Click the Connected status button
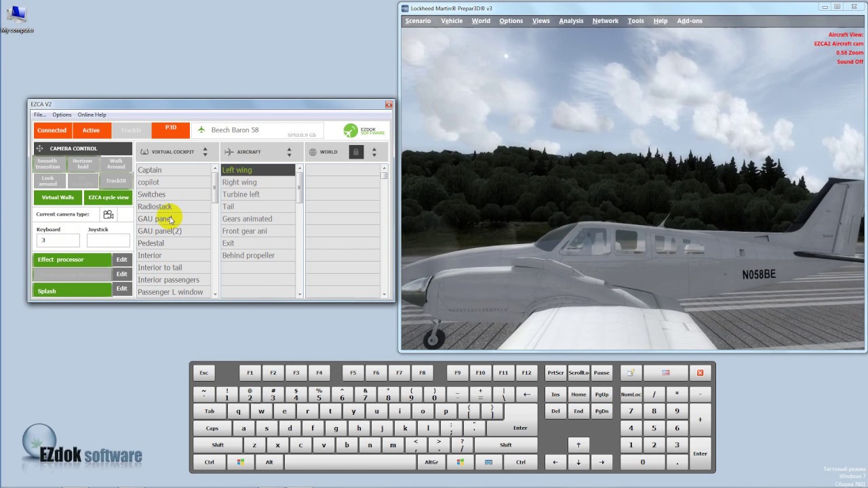 [52, 130]
